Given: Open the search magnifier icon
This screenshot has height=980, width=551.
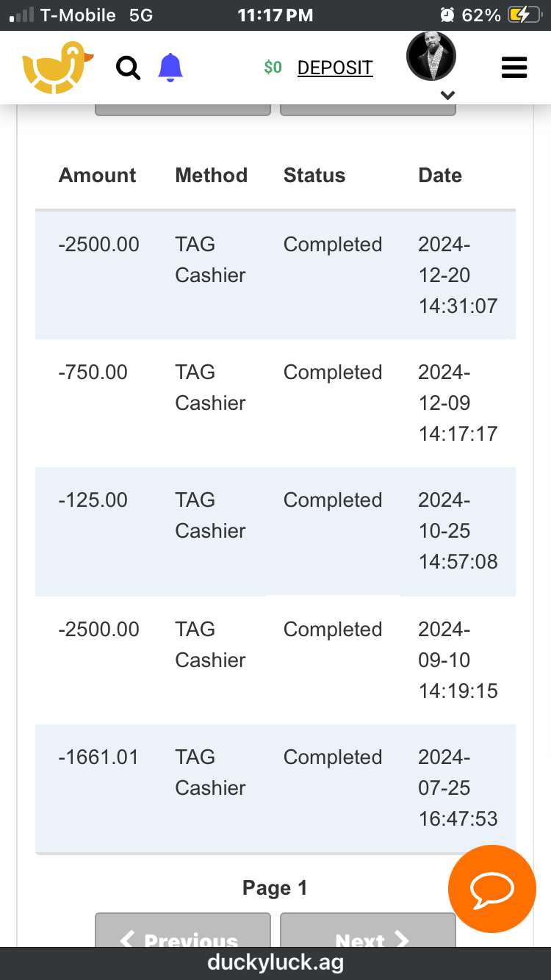Looking at the screenshot, I should pyautogui.click(x=129, y=68).
